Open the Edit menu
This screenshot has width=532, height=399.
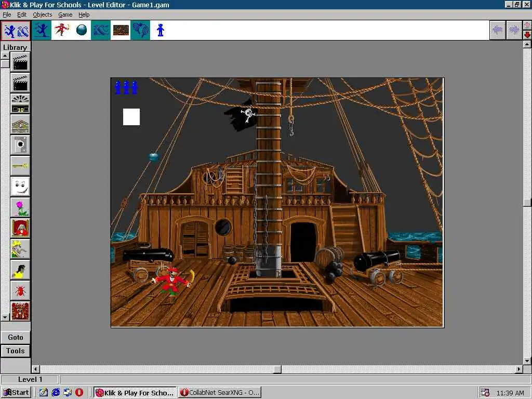(22, 15)
